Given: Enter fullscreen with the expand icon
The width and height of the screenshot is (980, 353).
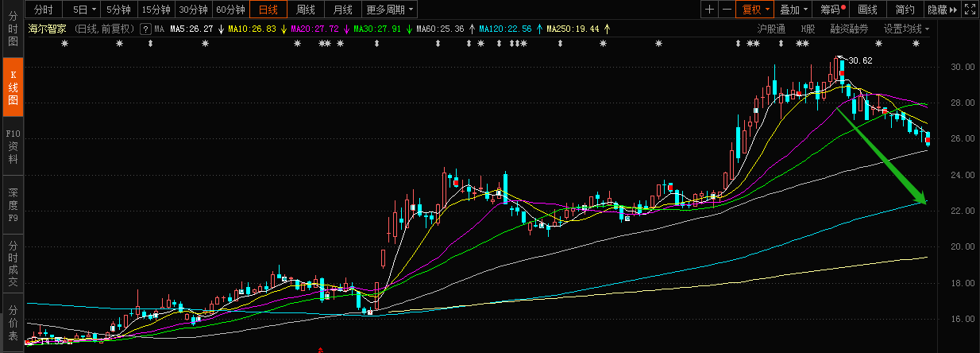Looking at the screenshot, I should point(970,10).
